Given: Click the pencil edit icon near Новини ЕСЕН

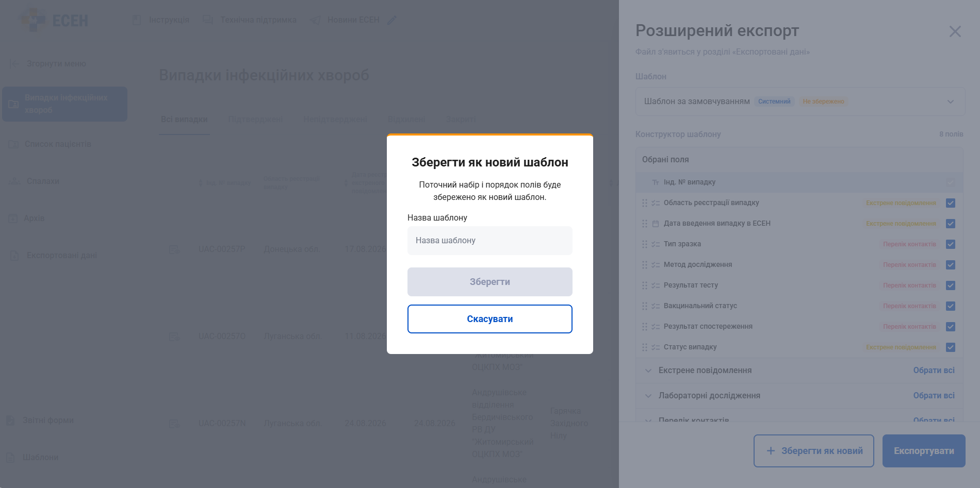Looking at the screenshot, I should (392, 20).
